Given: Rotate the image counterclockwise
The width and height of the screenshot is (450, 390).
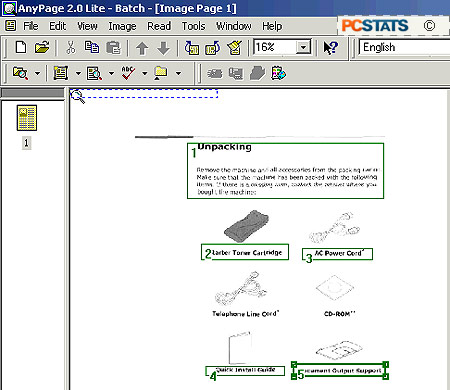Looking at the screenshot, I should 192,48.
